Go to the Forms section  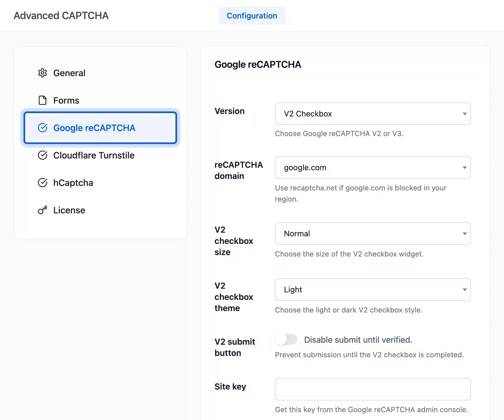(x=100, y=100)
